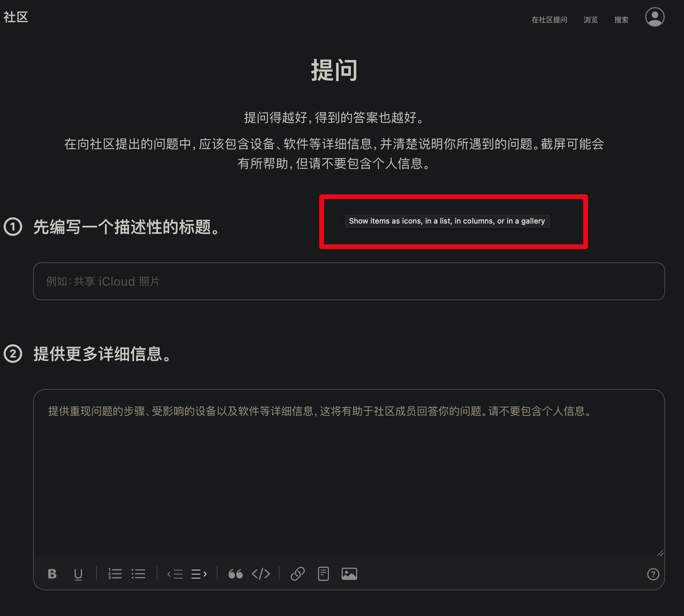684x616 pixels.
Task: Open the 搜索 navigation link
Action: click(621, 20)
